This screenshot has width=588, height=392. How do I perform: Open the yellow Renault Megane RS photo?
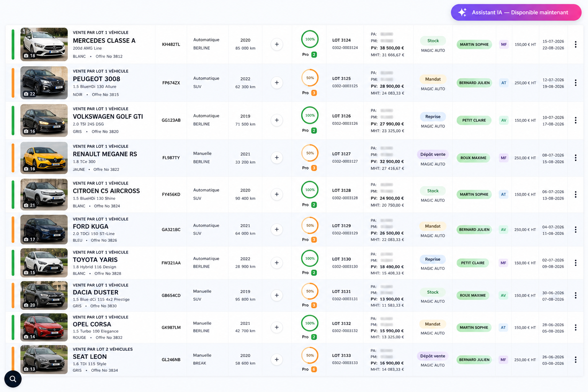click(x=44, y=158)
